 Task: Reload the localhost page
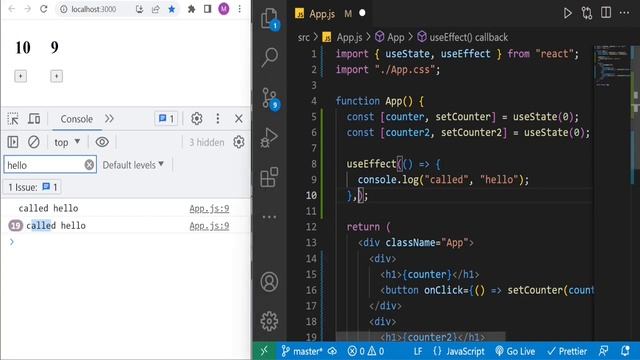pyautogui.click(x=44, y=9)
